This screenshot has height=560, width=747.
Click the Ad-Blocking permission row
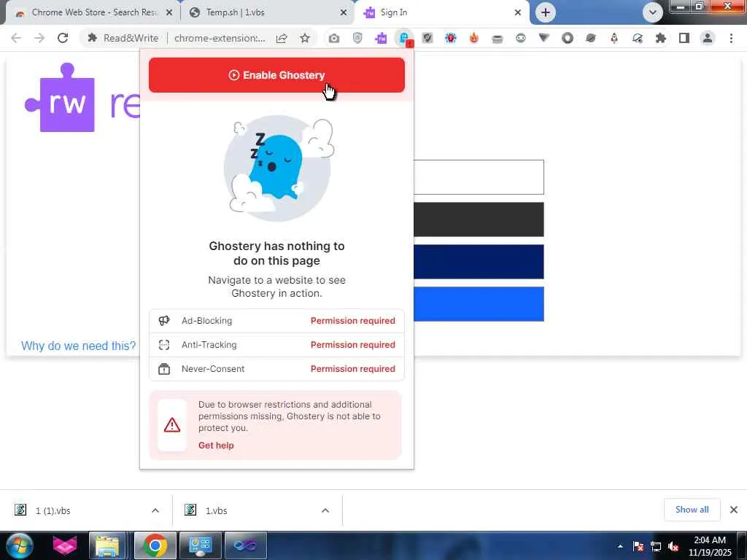[276, 321]
